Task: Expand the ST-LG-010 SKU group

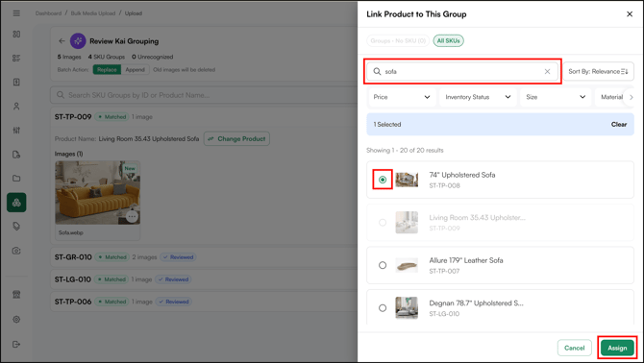Action: 204,279
